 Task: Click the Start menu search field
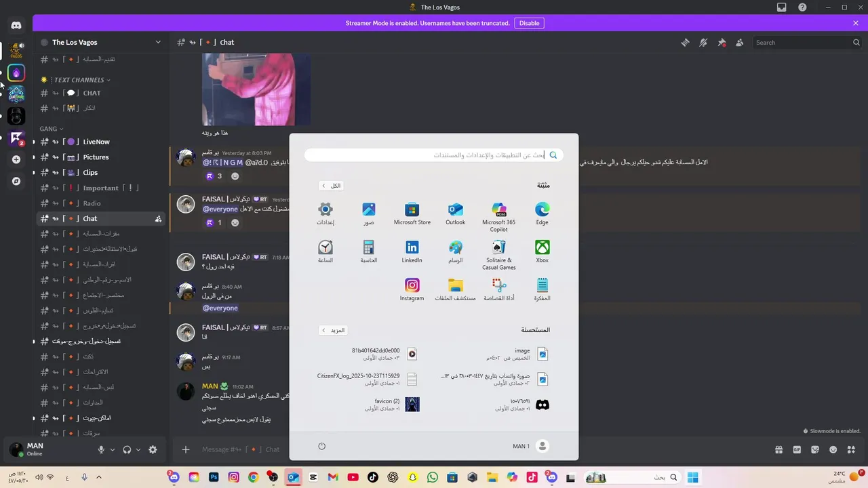(x=434, y=155)
